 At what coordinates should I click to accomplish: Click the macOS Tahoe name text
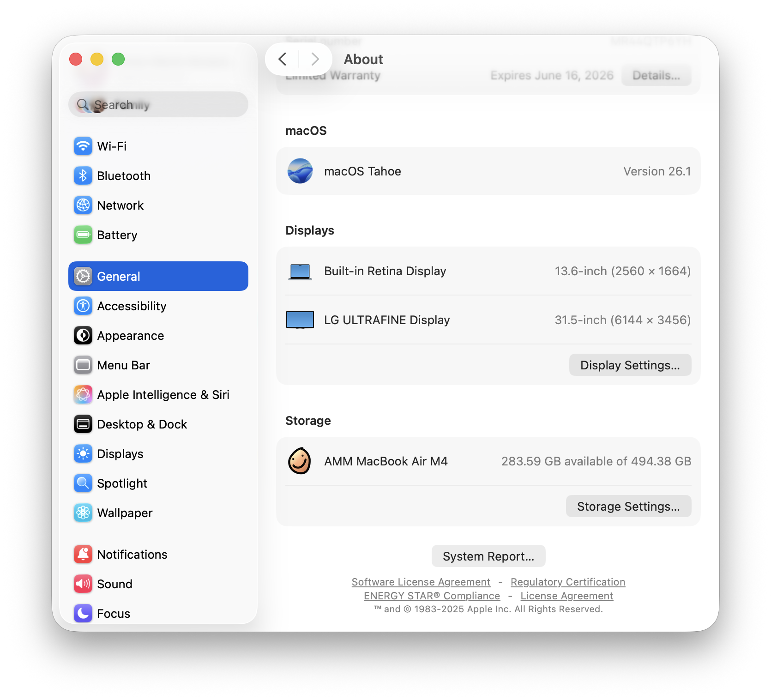tap(362, 171)
